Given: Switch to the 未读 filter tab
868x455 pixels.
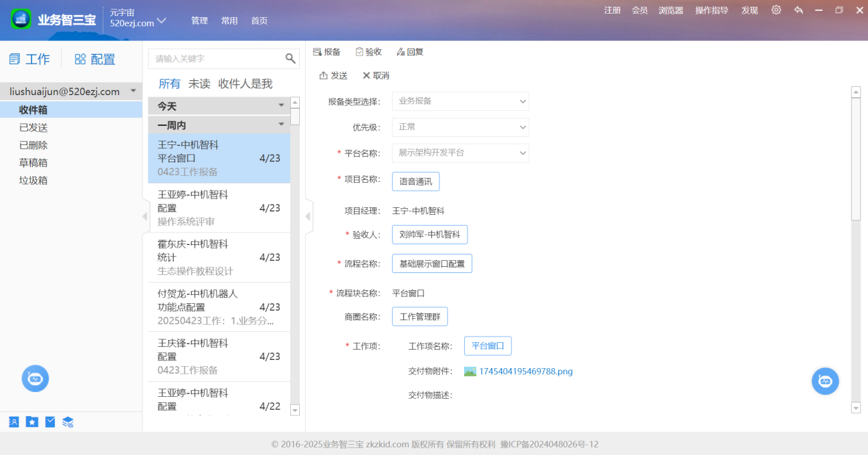Looking at the screenshot, I should coord(199,83).
